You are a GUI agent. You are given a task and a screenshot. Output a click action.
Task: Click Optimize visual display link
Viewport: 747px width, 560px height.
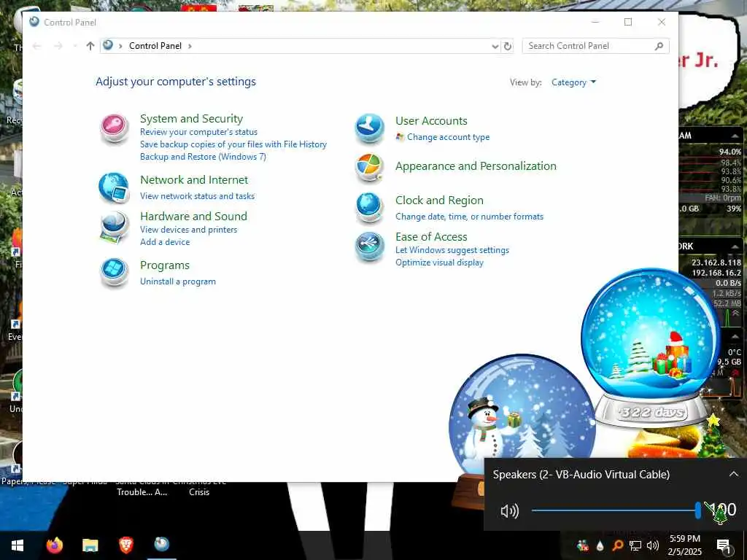[439, 262]
